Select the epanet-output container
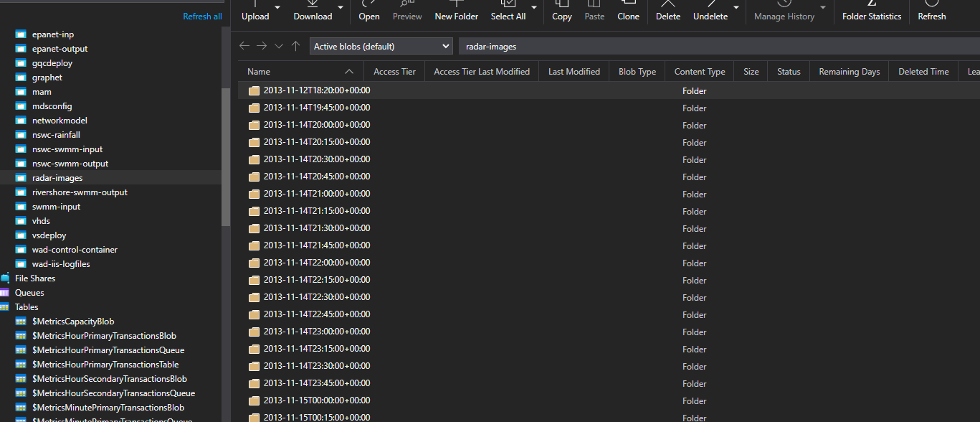 pyautogui.click(x=60, y=49)
